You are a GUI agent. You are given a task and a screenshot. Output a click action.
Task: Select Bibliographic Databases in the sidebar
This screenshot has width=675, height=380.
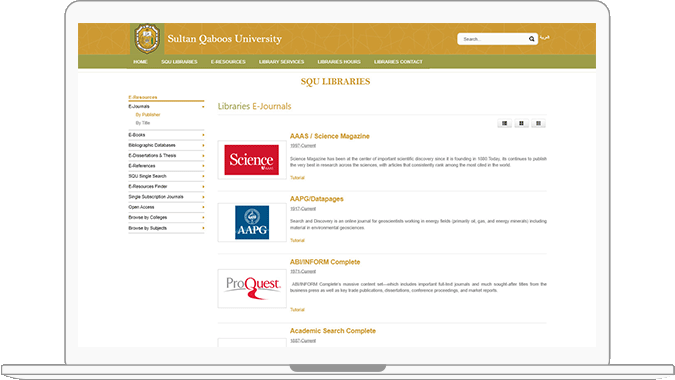click(x=152, y=145)
